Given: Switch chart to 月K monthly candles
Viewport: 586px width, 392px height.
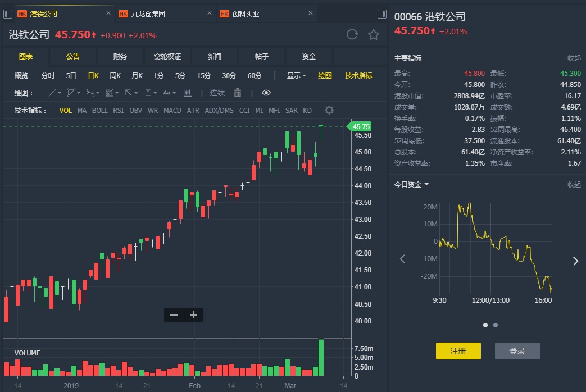Looking at the screenshot, I should pyautogui.click(x=137, y=75).
